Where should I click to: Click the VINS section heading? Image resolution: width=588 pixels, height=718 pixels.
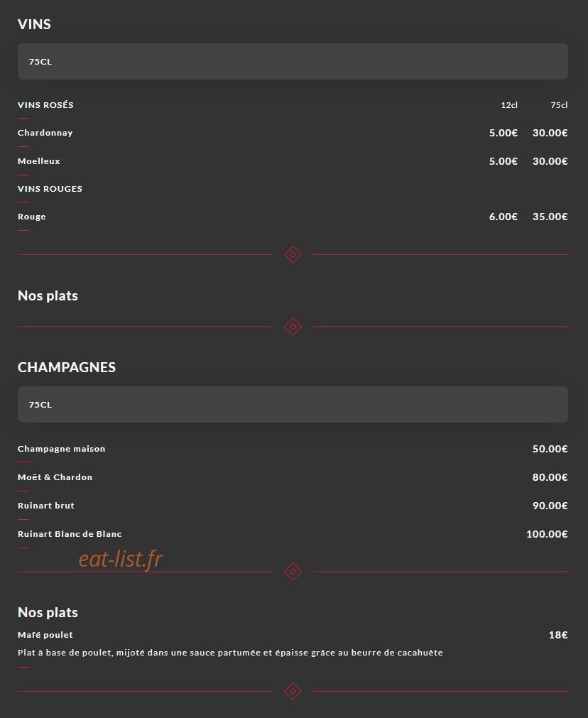[34, 24]
